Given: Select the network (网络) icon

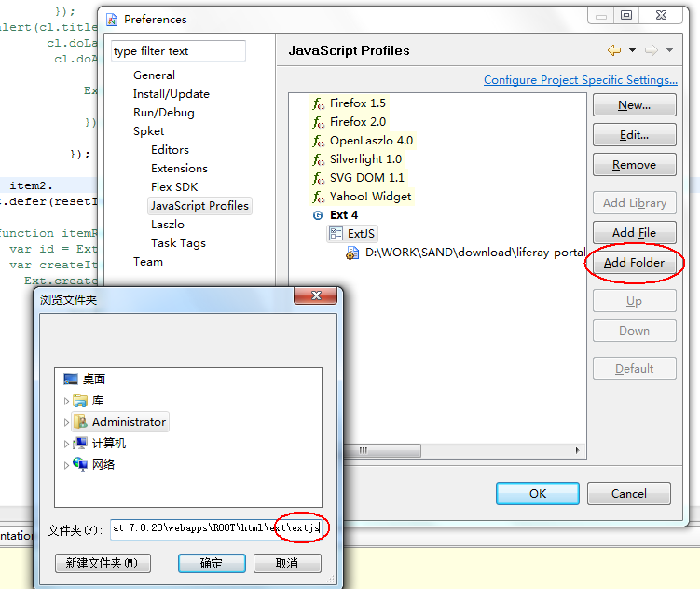Looking at the screenshot, I should click(80, 464).
